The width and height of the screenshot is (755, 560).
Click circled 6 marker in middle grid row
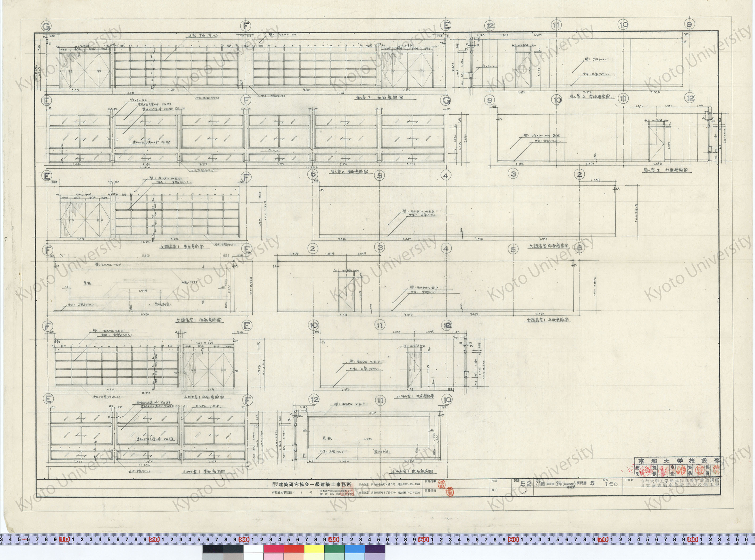click(x=313, y=175)
